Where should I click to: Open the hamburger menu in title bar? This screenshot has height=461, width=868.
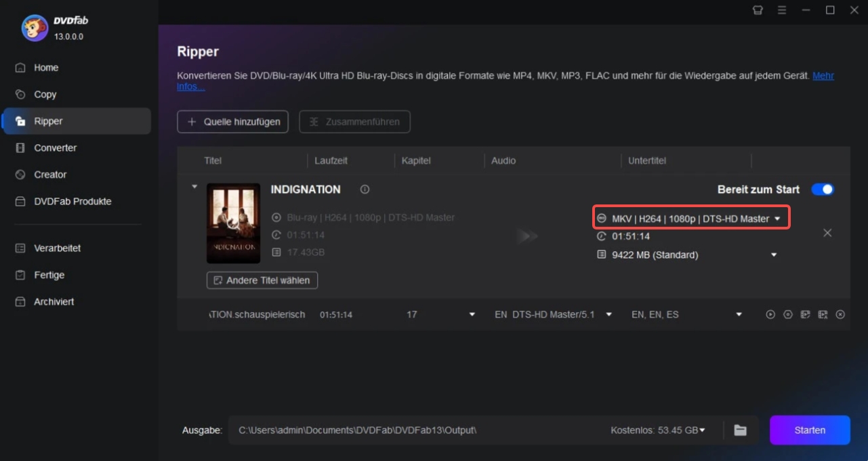pyautogui.click(x=782, y=10)
